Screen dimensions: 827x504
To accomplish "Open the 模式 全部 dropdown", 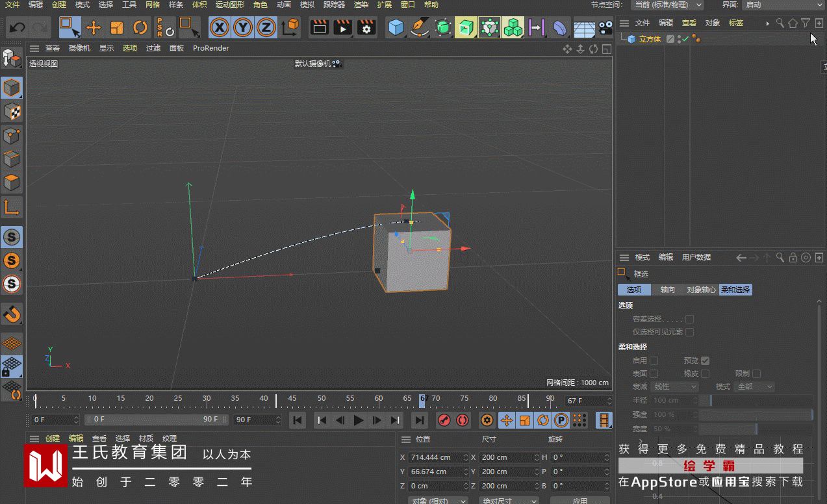I will [x=755, y=386].
